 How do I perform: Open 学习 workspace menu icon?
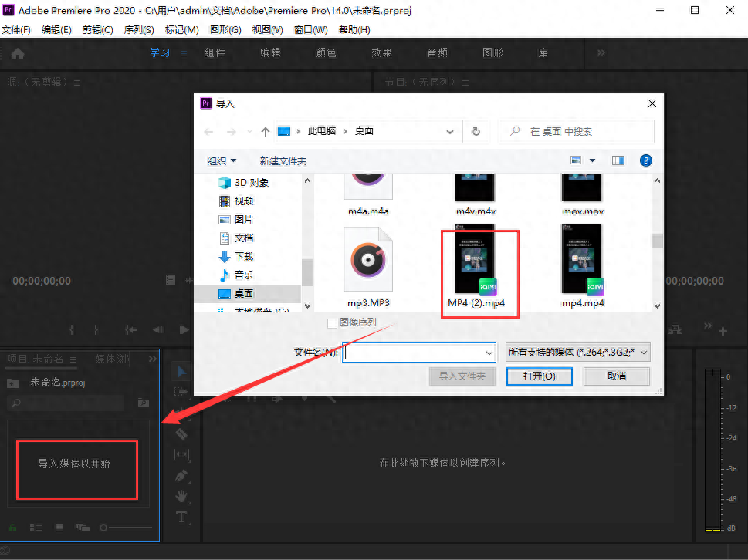tap(183, 54)
